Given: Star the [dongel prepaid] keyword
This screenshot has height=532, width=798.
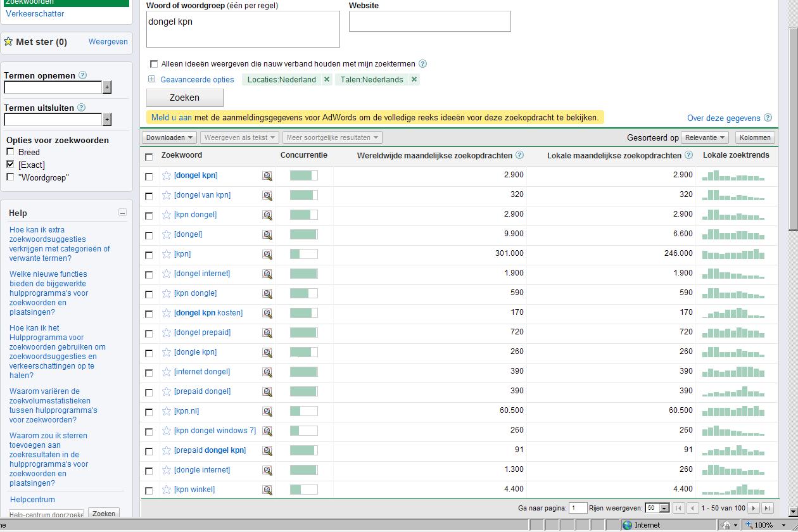Looking at the screenshot, I should pyautogui.click(x=167, y=332).
